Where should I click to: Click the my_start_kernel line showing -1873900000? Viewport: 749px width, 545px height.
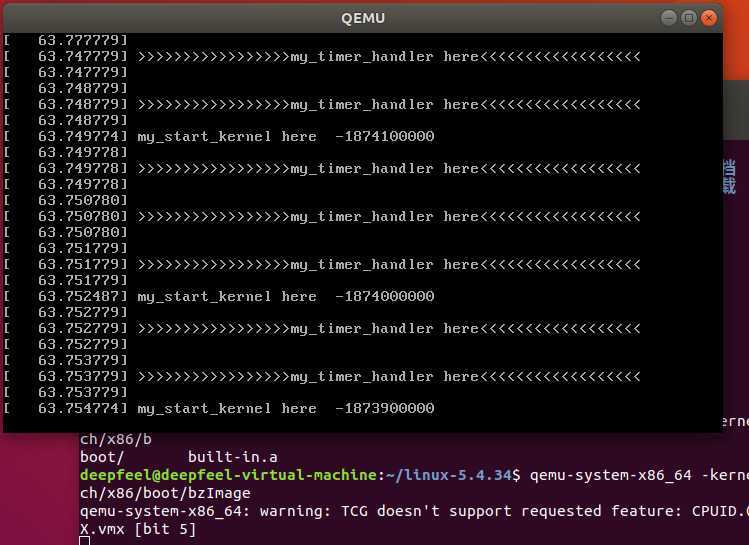click(219, 408)
